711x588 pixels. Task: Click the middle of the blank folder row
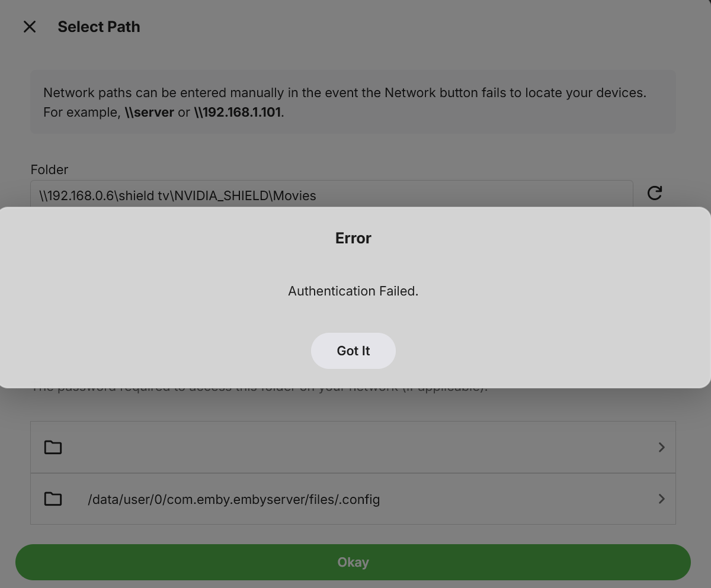coord(353,447)
